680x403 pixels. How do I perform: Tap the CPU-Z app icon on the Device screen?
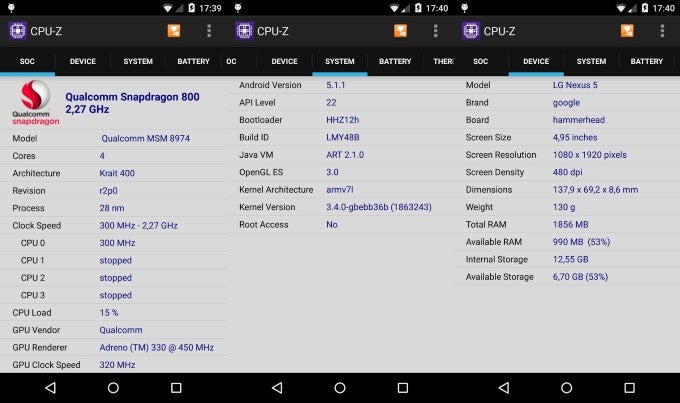point(471,31)
